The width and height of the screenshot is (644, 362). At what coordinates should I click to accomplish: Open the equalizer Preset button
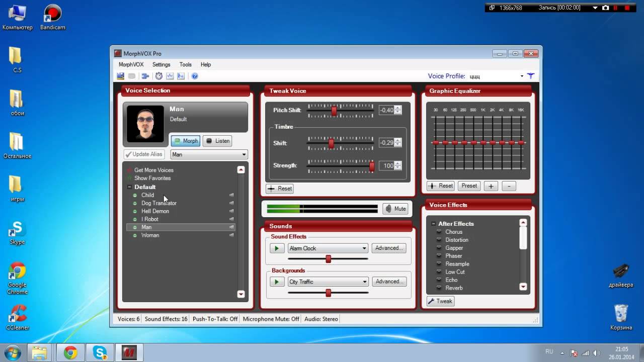coord(469,186)
